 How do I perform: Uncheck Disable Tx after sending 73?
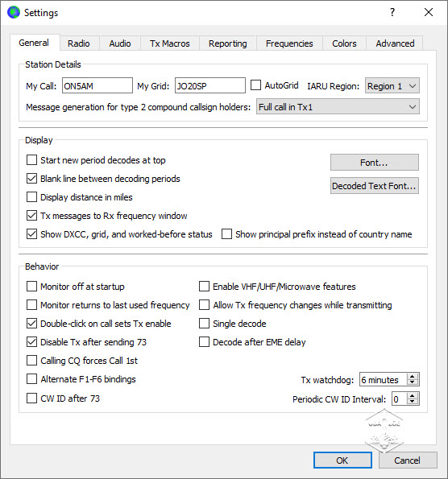point(31,342)
